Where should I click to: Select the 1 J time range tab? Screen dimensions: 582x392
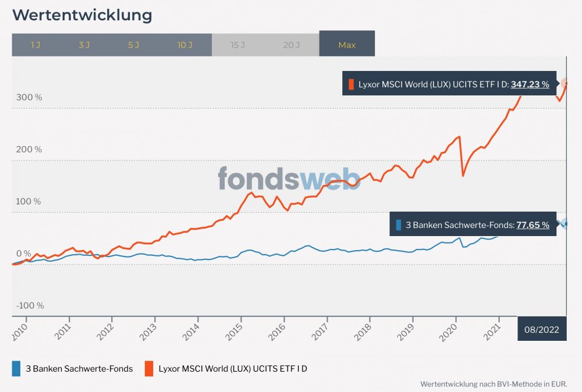click(x=36, y=45)
